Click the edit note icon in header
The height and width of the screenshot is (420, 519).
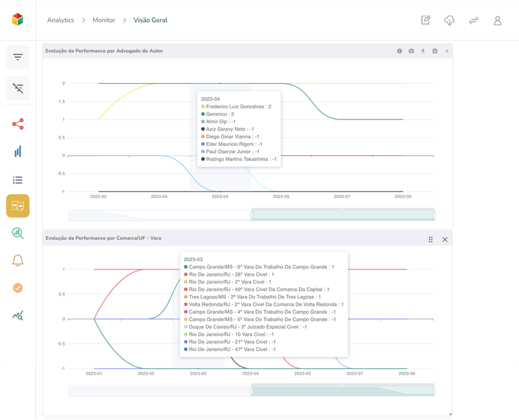426,20
